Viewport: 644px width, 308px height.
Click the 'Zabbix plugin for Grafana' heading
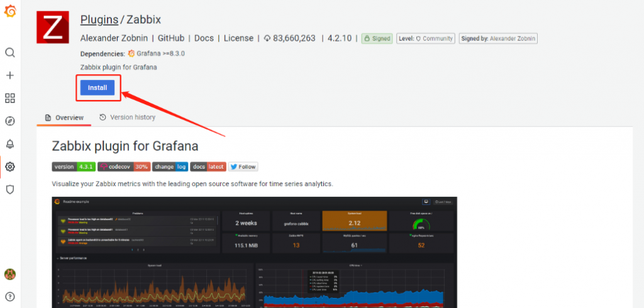click(x=125, y=146)
